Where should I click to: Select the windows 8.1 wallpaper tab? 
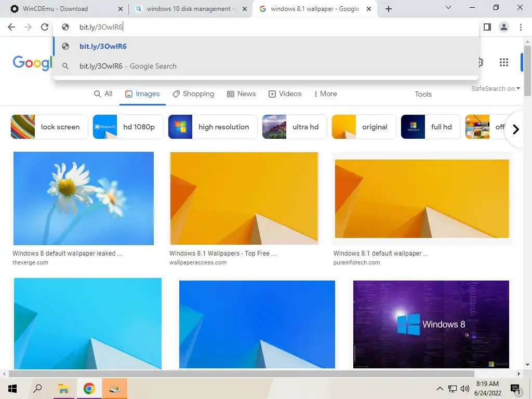point(314,9)
